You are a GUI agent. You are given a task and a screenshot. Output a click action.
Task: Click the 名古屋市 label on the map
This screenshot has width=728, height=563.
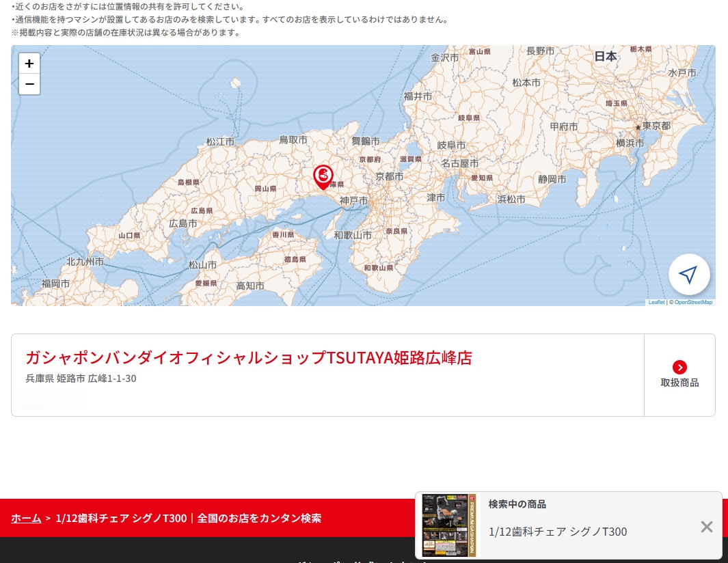459,163
